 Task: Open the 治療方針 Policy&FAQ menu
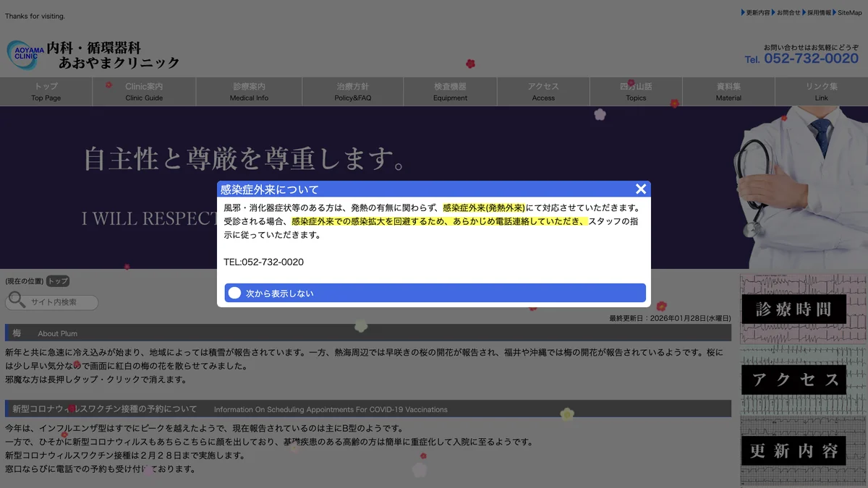pos(353,92)
